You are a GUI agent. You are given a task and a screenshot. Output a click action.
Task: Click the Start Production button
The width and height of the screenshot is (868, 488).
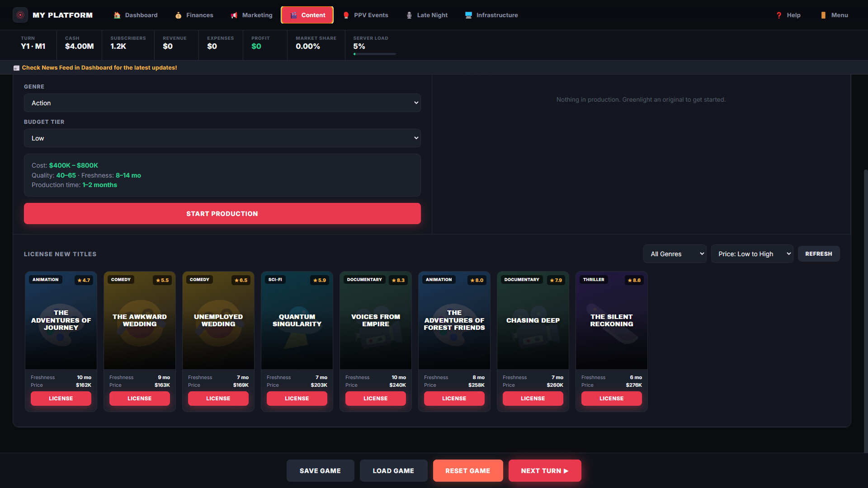pos(222,214)
